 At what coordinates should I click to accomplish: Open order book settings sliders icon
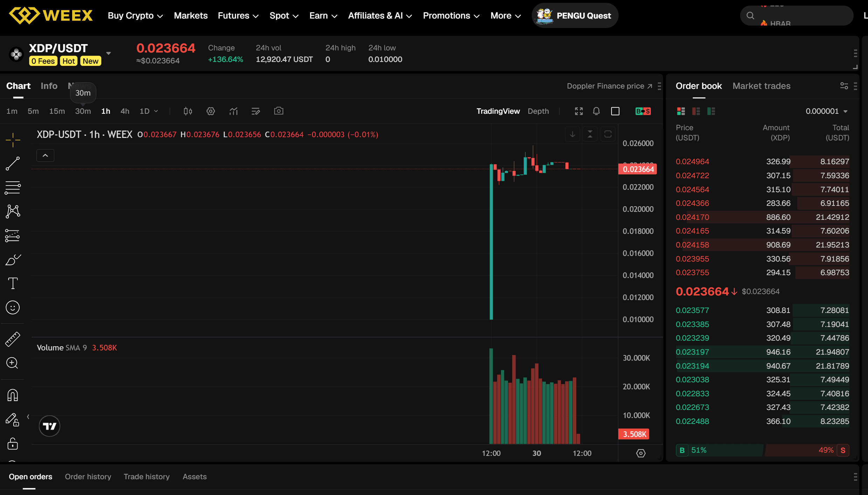pyautogui.click(x=844, y=86)
